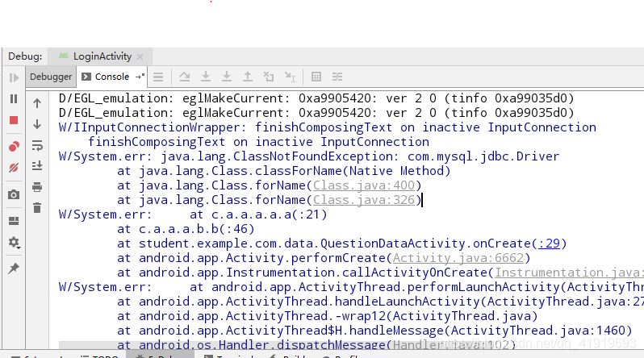
Task: View breakpoints list
Action: click(14, 147)
